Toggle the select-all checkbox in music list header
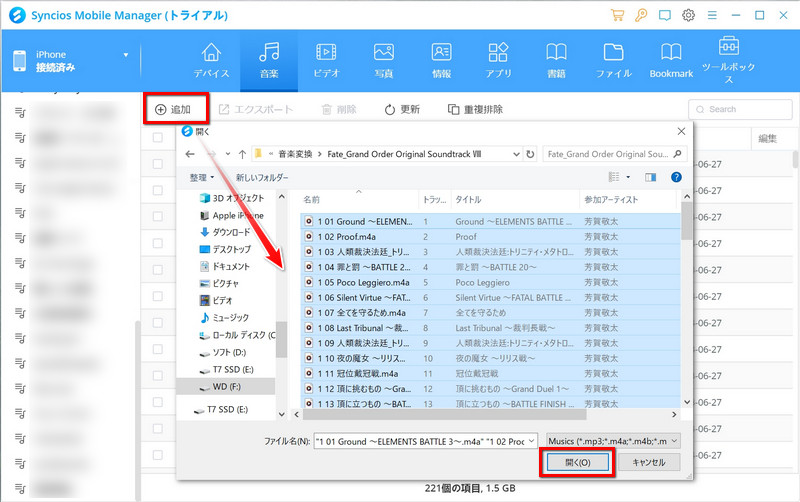 click(158, 137)
